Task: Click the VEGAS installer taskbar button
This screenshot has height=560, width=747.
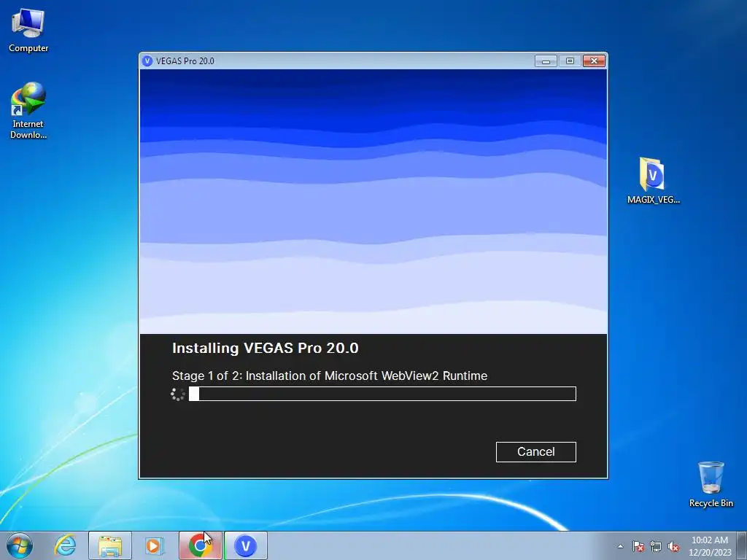Action: tap(246, 545)
